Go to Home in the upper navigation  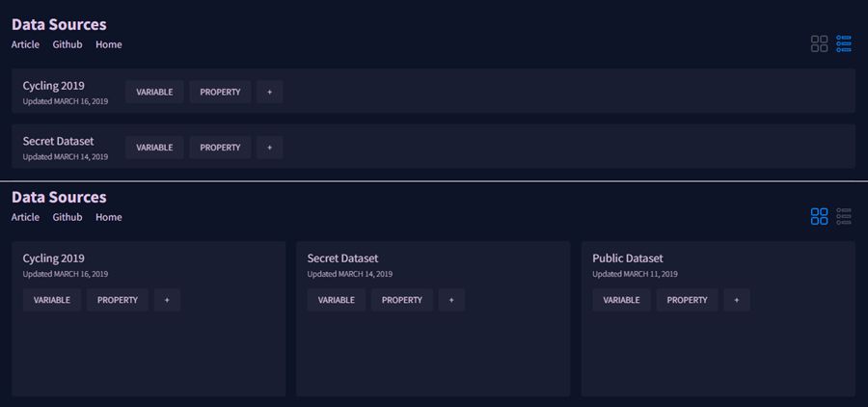(109, 44)
